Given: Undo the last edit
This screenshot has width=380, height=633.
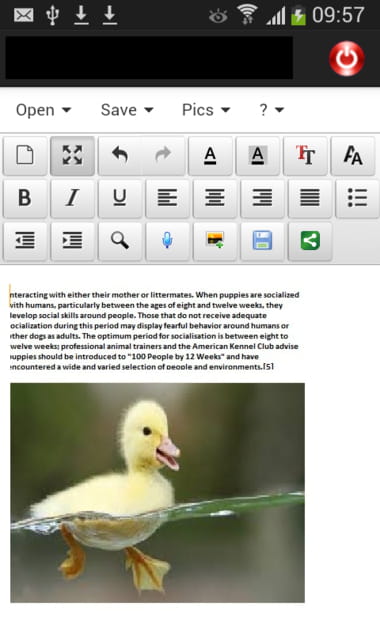Looking at the screenshot, I should click(120, 155).
